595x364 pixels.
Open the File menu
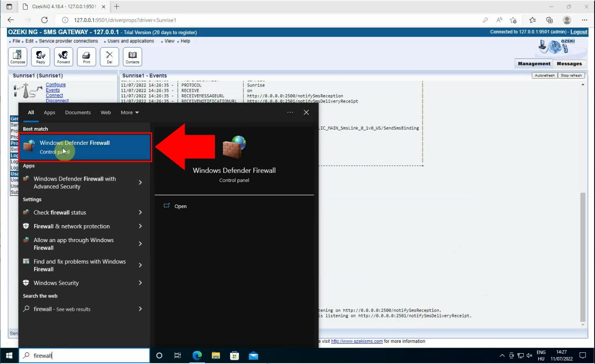[x=16, y=41]
